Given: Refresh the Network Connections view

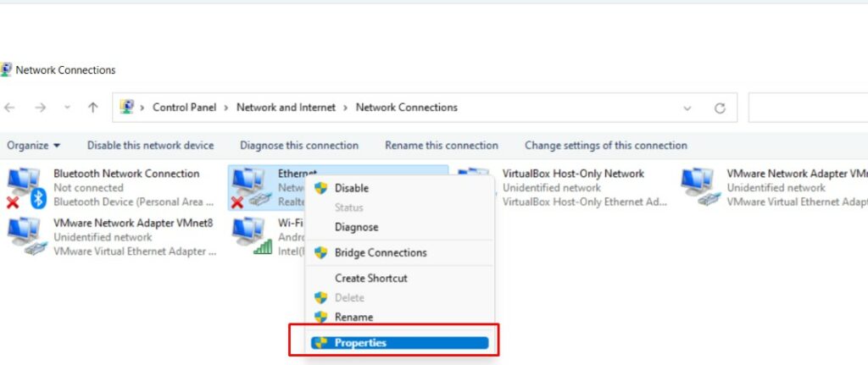Looking at the screenshot, I should (x=721, y=108).
